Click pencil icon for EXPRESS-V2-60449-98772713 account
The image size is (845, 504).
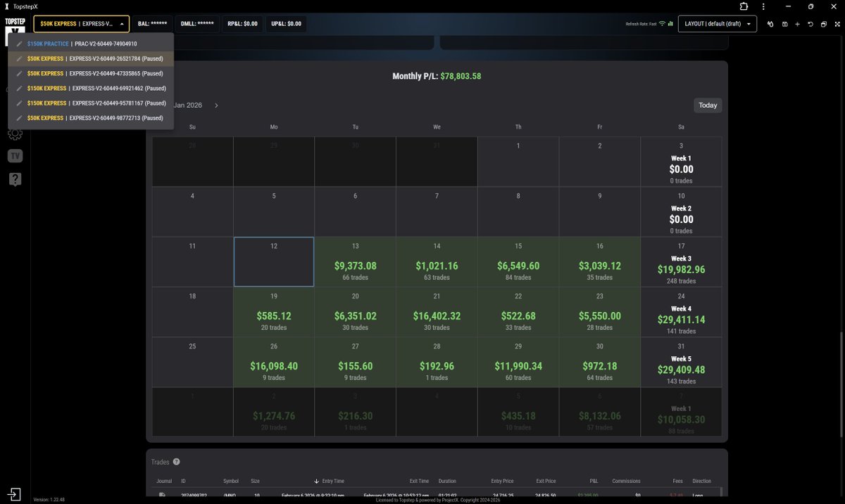click(x=19, y=118)
